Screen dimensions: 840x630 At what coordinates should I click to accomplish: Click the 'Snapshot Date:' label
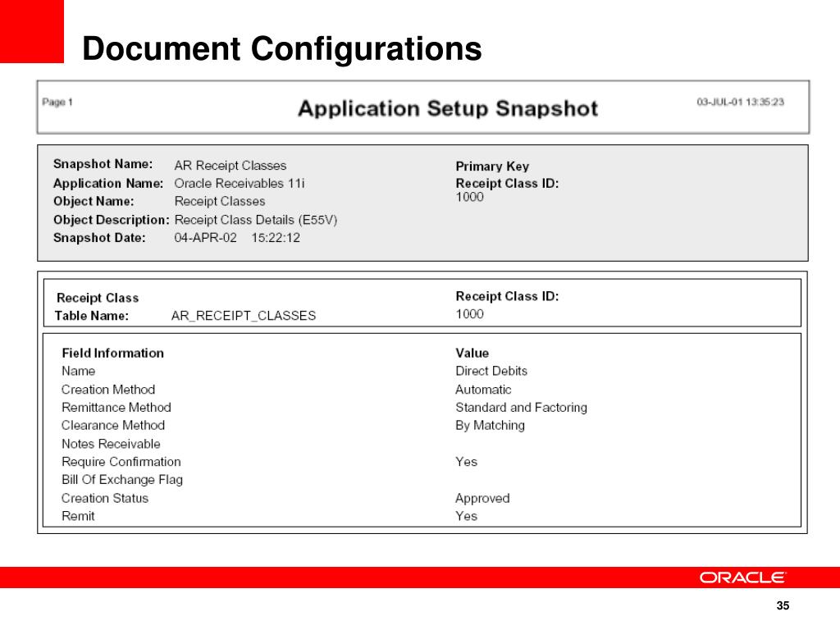(x=99, y=238)
